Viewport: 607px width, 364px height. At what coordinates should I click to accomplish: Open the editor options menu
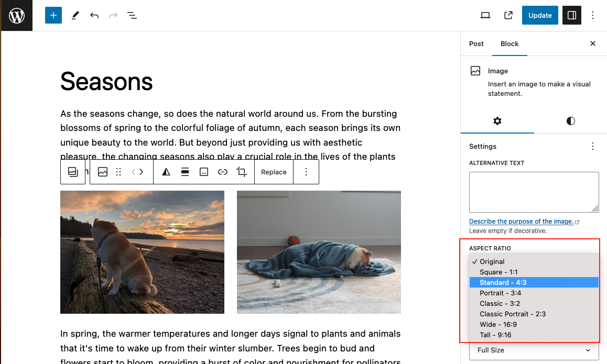[593, 15]
